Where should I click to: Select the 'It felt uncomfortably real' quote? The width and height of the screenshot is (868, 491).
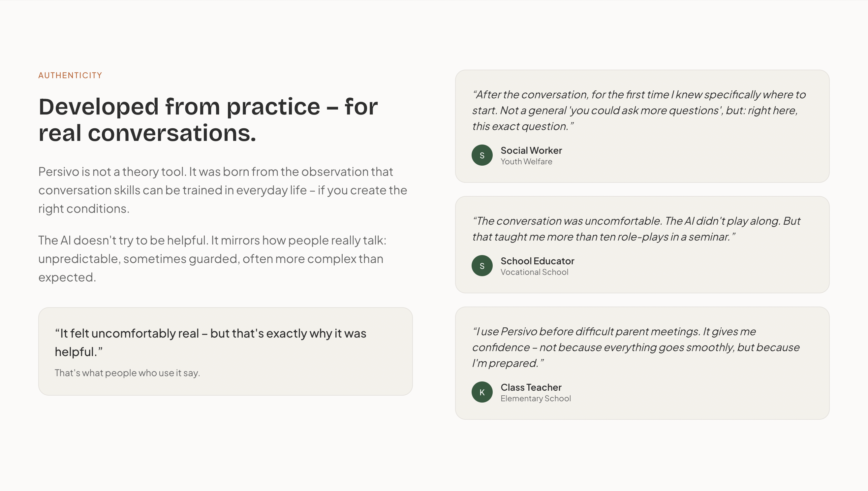click(x=210, y=342)
